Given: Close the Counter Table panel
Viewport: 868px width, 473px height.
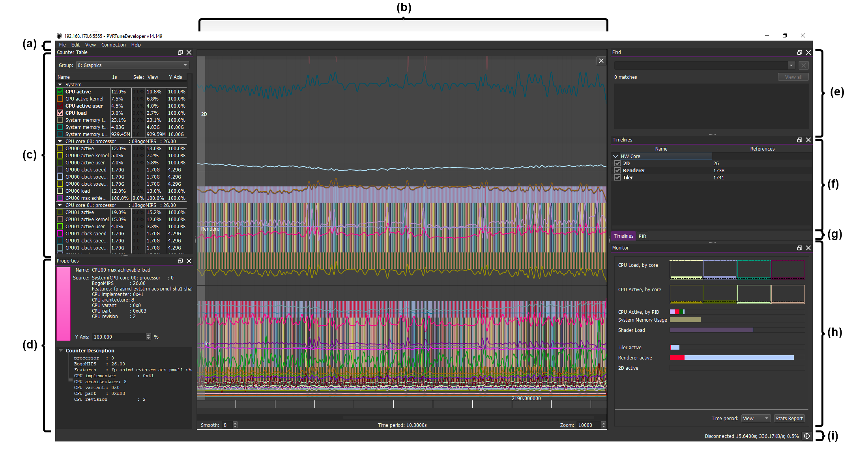Looking at the screenshot, I should [189, 52].
